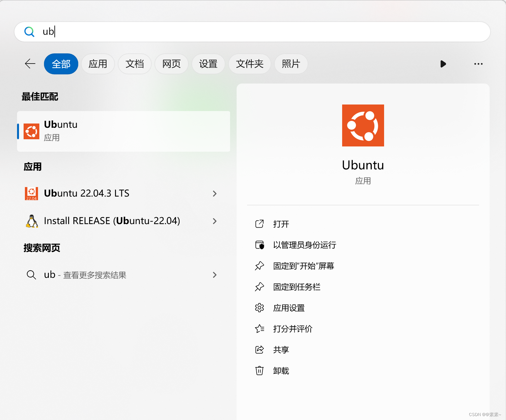The width and height of the screenshot is (506, 420).
Task: Click the Ubuntu 22.04.3 LTS app icon
Action: pos(31,193)
